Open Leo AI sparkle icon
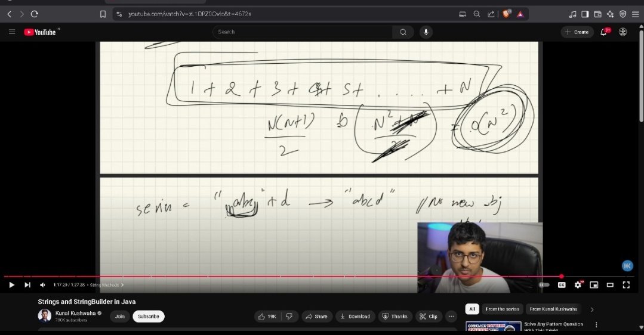 [611, 14]
